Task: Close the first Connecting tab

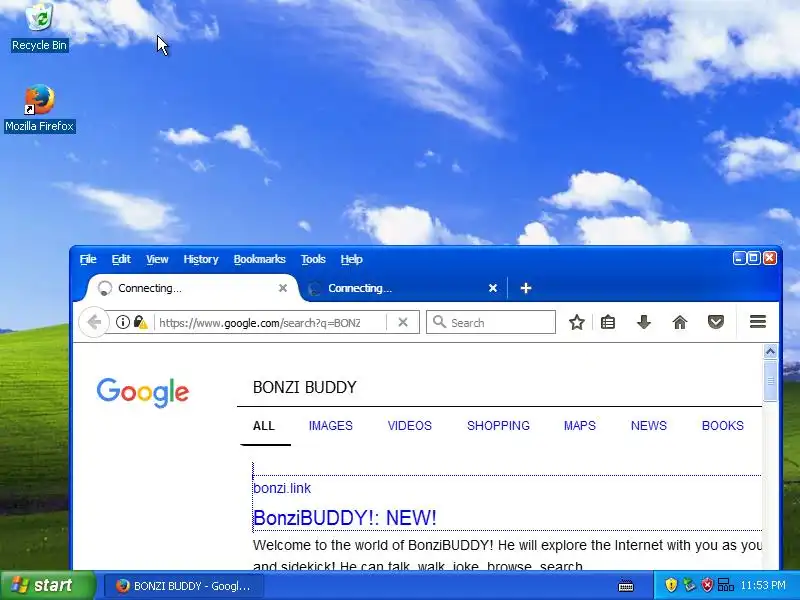Action: pyautogui.click(x=283, y=288)
